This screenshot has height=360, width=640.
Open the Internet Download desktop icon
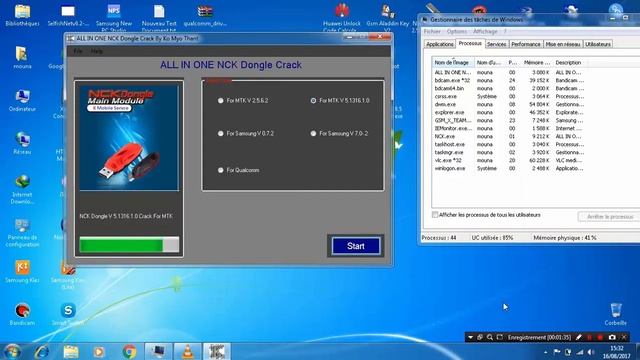[x=22, y=189]
